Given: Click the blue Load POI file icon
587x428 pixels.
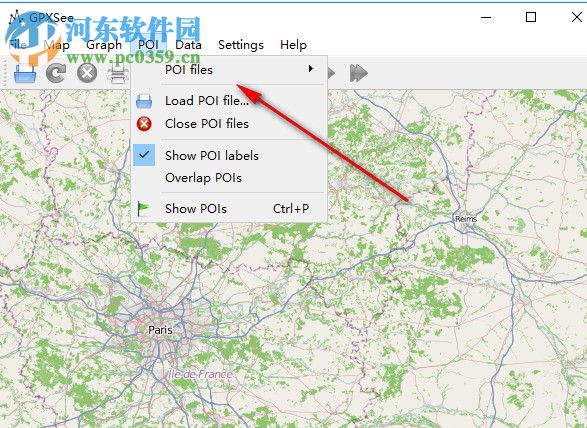Looking at the screenshot, I should coord(144,101).
